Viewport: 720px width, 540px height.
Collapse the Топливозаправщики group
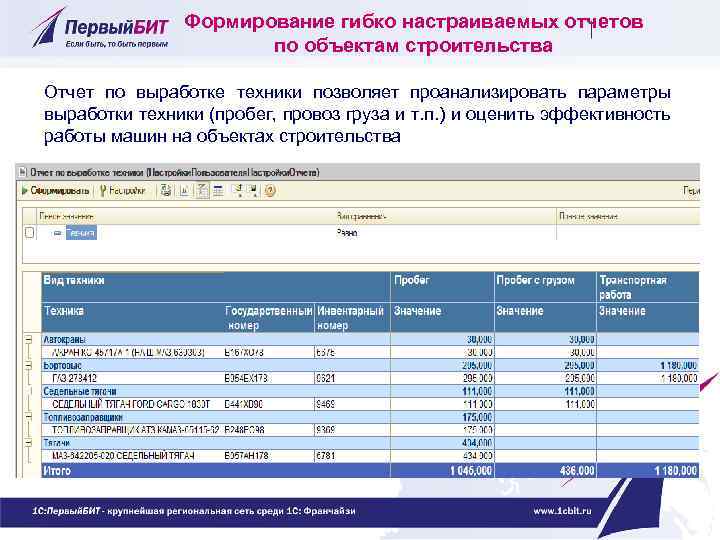click(x=28, y=417)
